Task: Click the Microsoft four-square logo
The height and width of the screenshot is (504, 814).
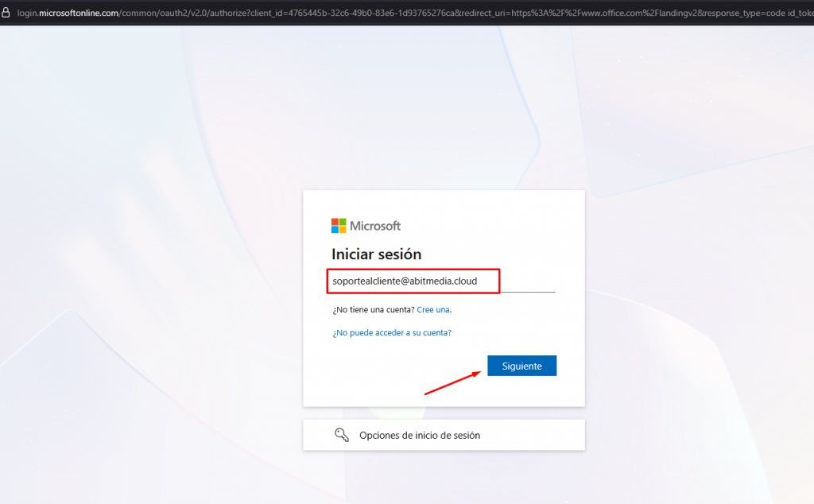Action: tap(339, 226)
